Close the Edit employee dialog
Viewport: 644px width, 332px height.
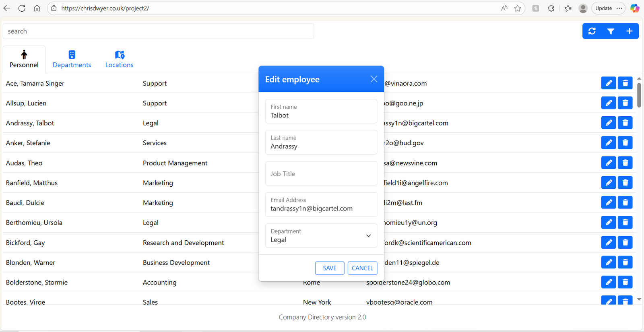(374, 79)
